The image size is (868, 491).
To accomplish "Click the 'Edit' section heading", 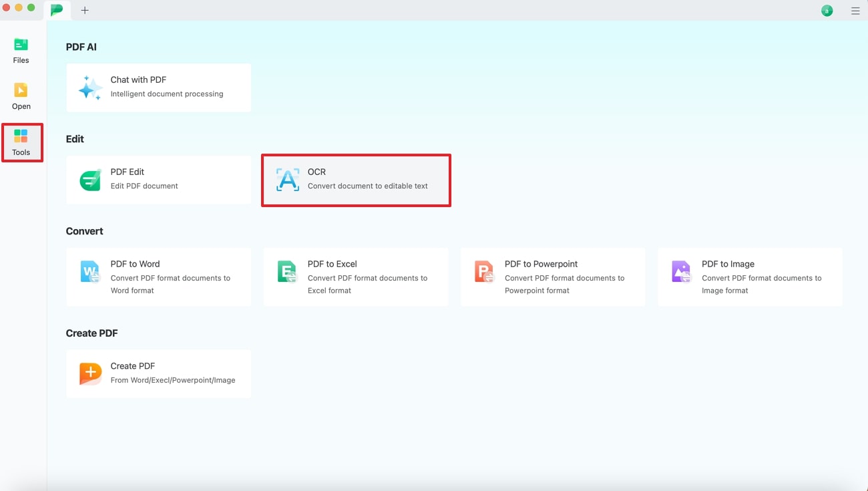I will 75,139.
